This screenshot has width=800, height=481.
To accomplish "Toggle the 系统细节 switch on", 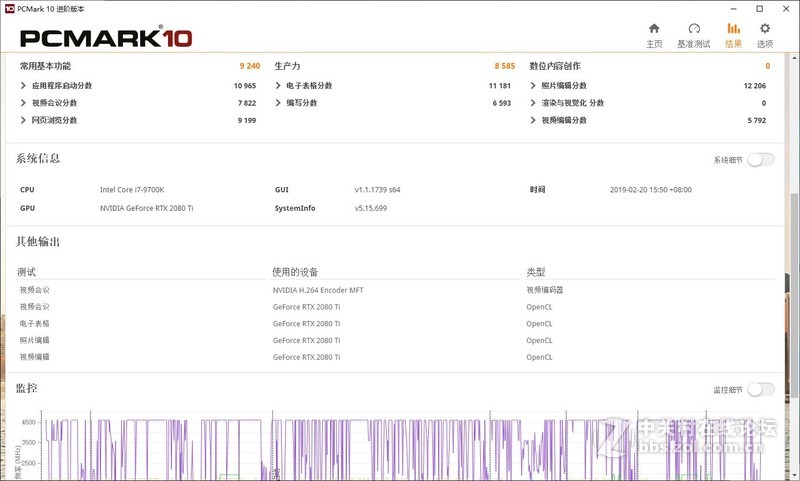I will tap(761, 160).
